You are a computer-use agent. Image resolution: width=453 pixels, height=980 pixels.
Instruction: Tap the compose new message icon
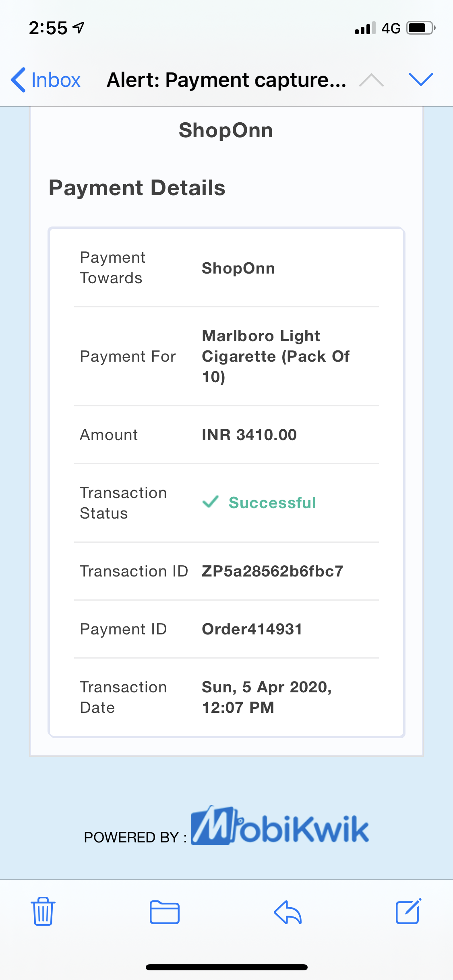(x=408, y=912)
